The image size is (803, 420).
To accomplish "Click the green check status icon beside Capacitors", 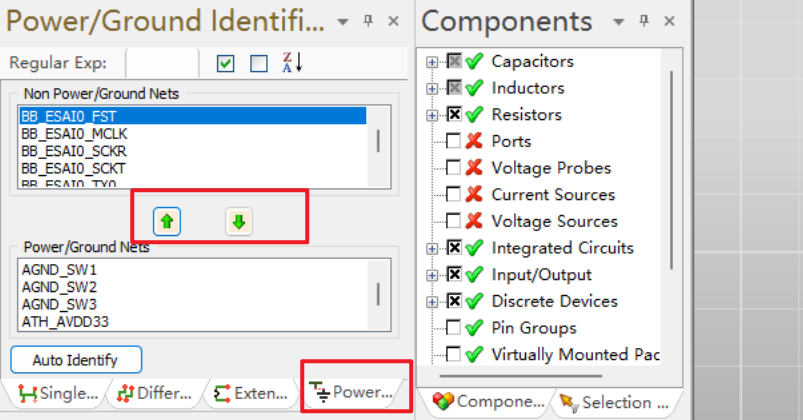I will tap(474, 61).
